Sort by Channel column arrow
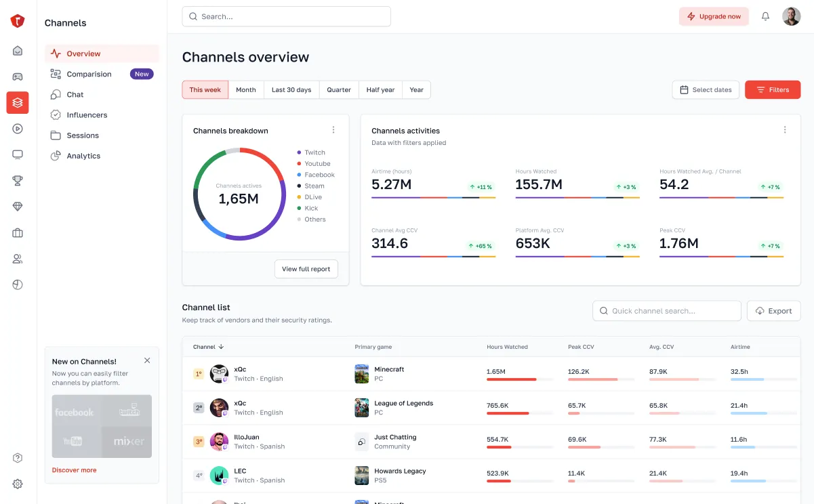 point(221,347)
